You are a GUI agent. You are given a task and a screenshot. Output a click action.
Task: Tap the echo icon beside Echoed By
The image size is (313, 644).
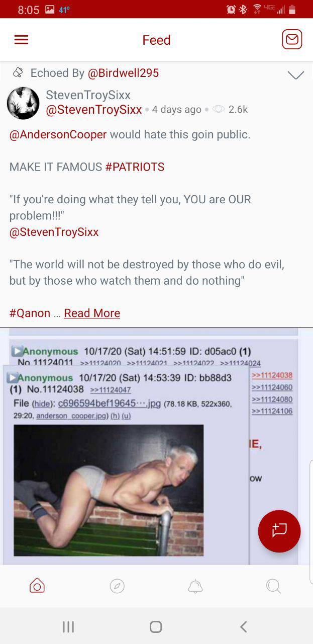tap(18, 73)
